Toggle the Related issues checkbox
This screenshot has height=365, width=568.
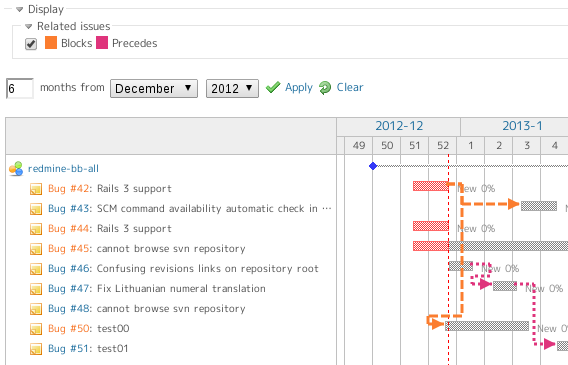(x=31, y=44)
